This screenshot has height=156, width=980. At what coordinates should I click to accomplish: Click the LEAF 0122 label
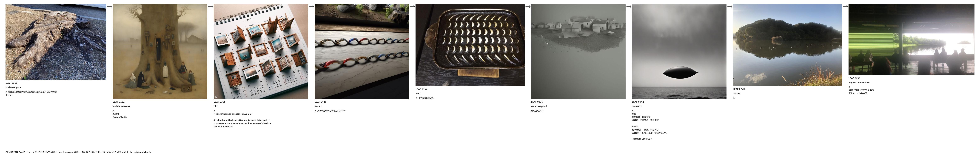tap(118, 102)
